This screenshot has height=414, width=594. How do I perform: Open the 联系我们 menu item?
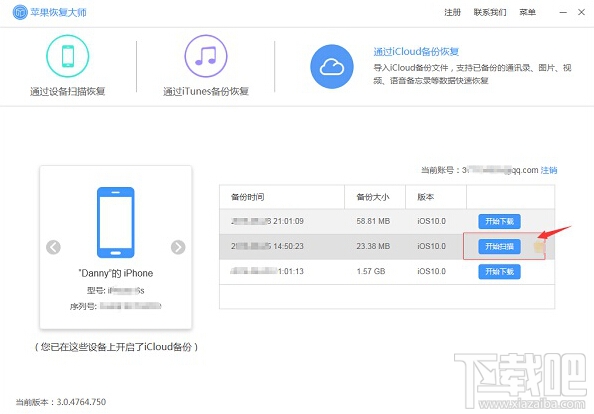pyautogui.click(x=490, y=12)
